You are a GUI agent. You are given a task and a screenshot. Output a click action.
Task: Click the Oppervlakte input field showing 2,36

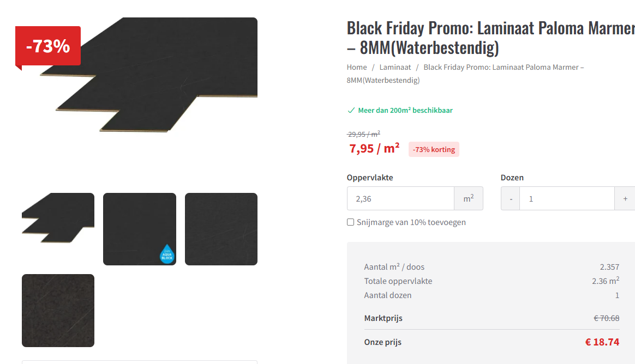pos(400,198)
